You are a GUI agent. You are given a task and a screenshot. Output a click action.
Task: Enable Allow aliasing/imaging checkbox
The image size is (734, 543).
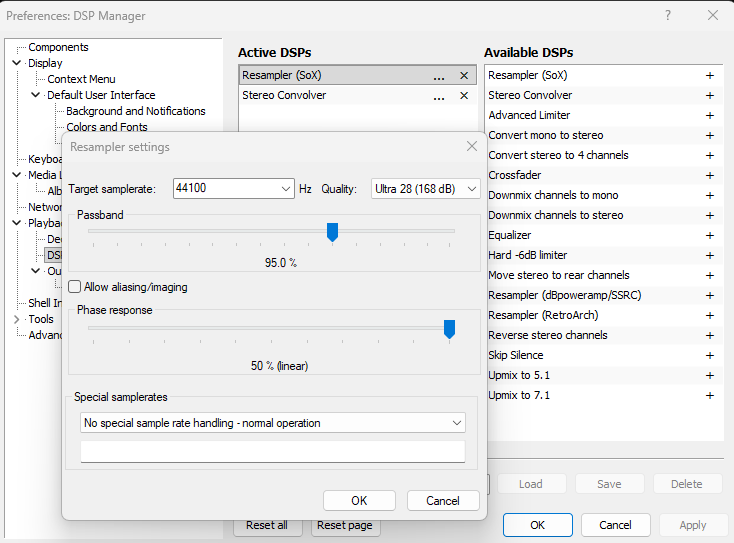pos(75,286)
